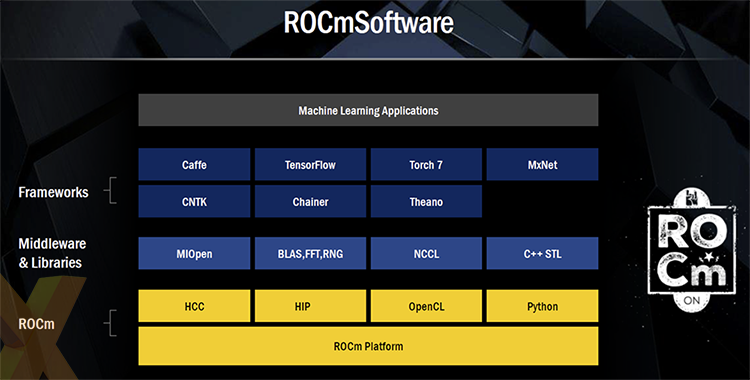Click the OpenCL yellow box
This screenshot has height=380, width=750.
click(x=426, y=306)
